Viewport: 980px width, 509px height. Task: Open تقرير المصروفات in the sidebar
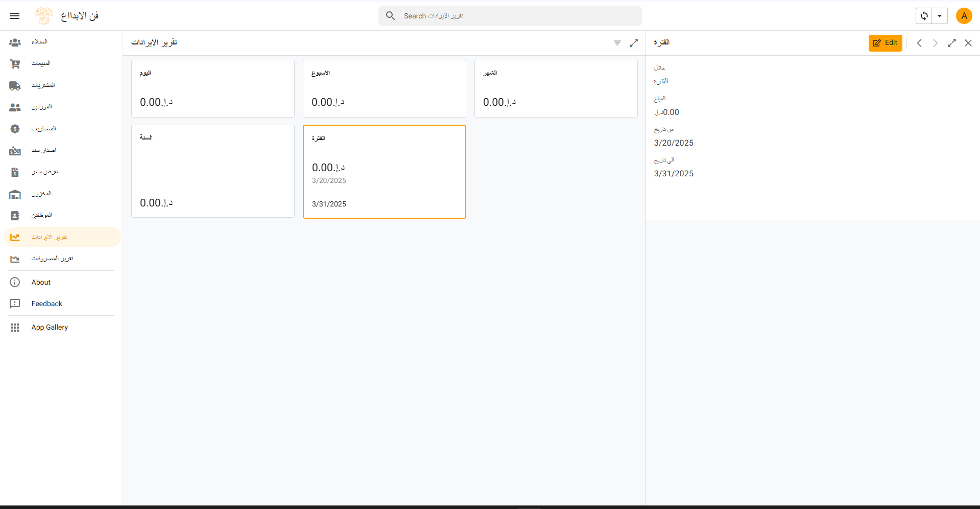52,259
